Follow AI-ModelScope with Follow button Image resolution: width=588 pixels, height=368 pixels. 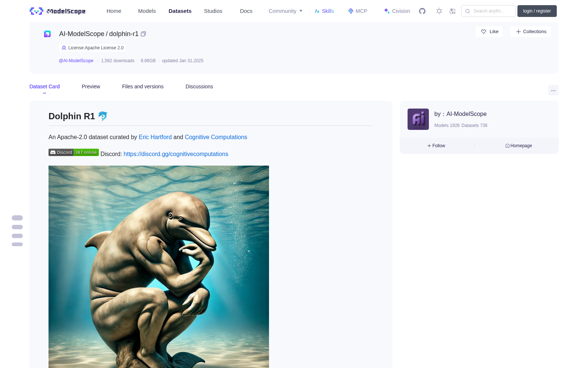[436, 146]
